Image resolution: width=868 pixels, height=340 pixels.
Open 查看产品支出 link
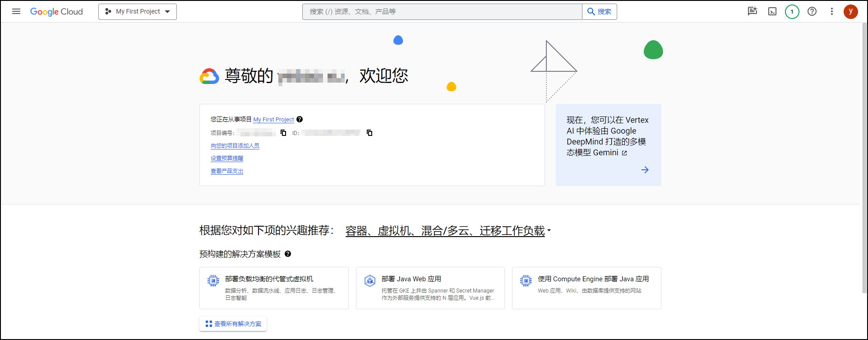point(227,171)
